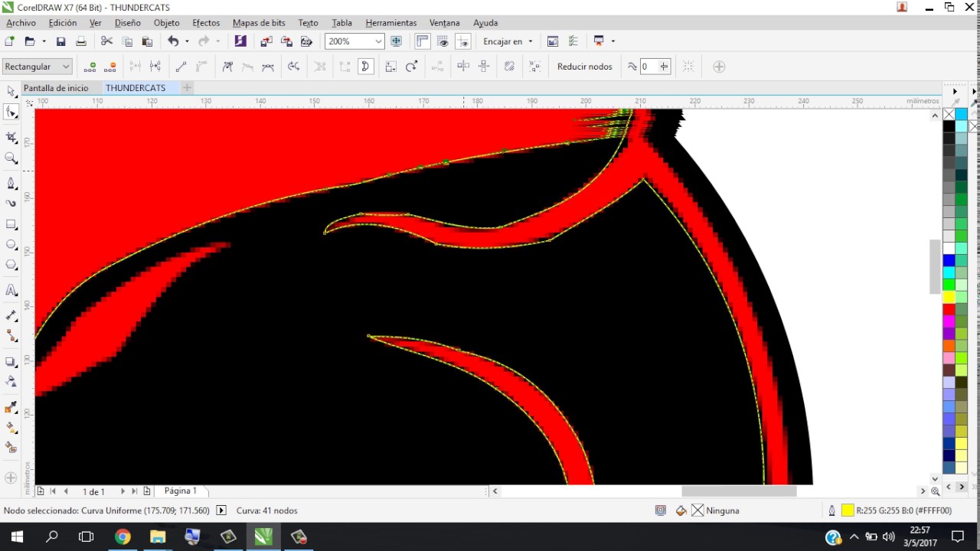Viewport: 980px width, 551px height.
Task: Expand node coordinates arrow in status bar
Action: click(221, 510)
